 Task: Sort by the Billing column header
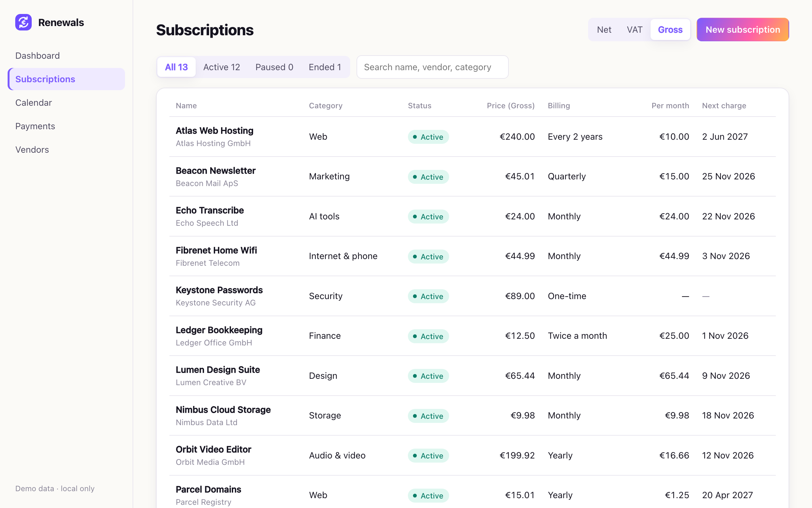(x=559, y=105)
